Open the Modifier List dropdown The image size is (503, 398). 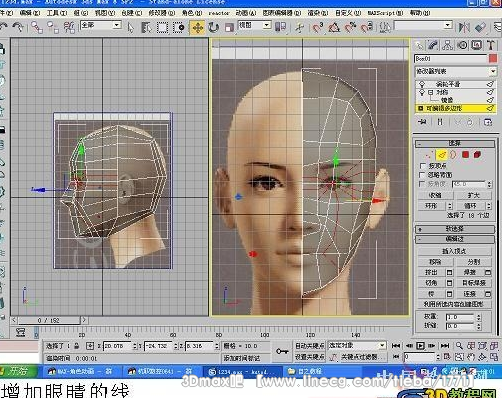click(x=456, y=71)
